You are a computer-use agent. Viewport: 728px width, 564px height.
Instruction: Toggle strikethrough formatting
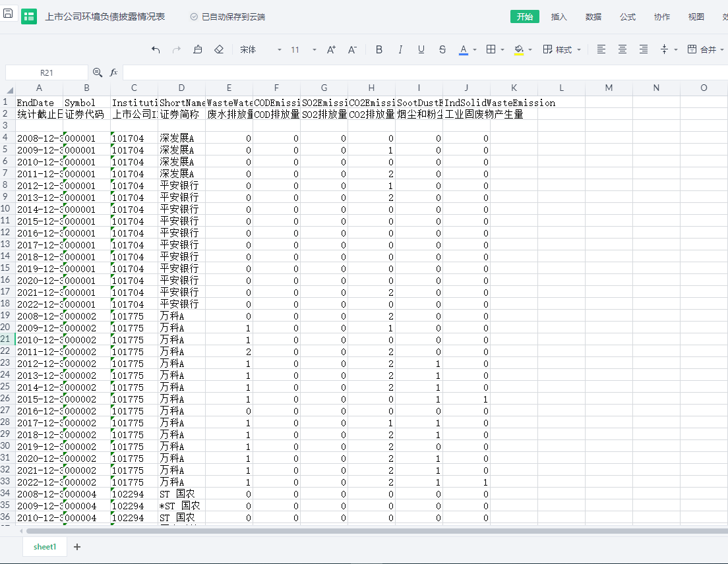tap(442, 49)
